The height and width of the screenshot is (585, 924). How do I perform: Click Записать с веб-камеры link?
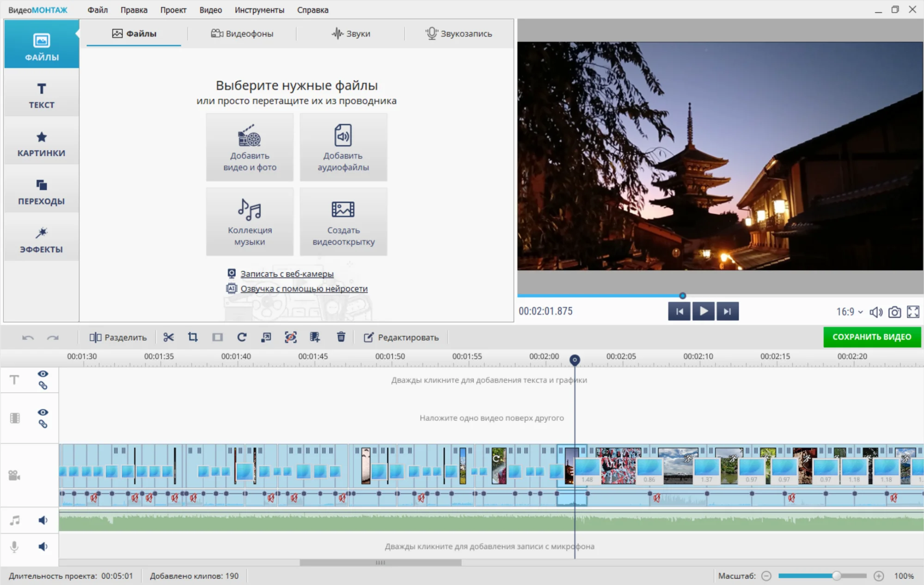click(287, 274)
